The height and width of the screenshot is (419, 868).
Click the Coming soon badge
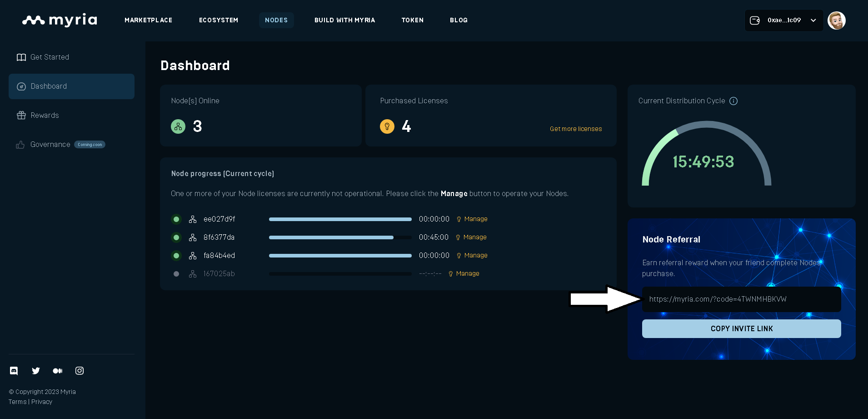click(x=90, y=145)
